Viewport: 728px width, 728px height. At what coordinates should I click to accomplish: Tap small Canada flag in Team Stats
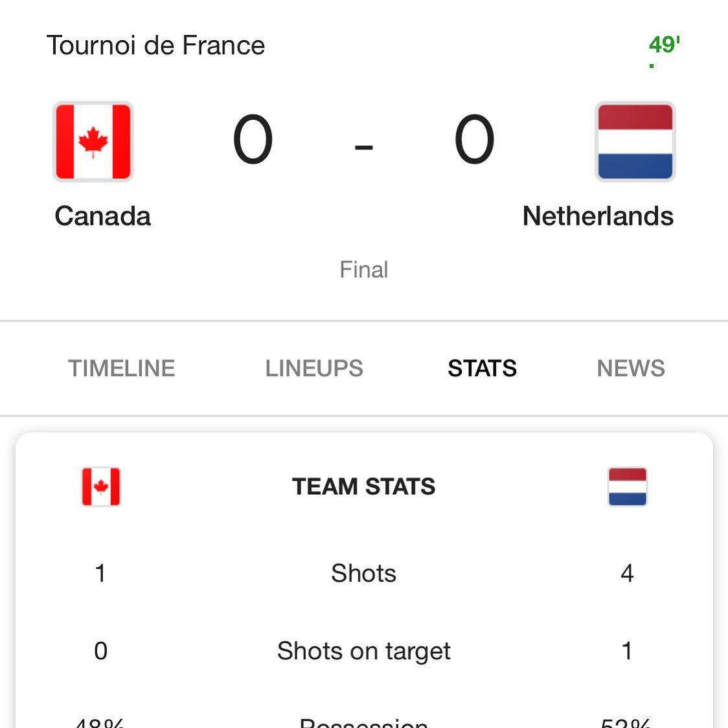point(101,486)
